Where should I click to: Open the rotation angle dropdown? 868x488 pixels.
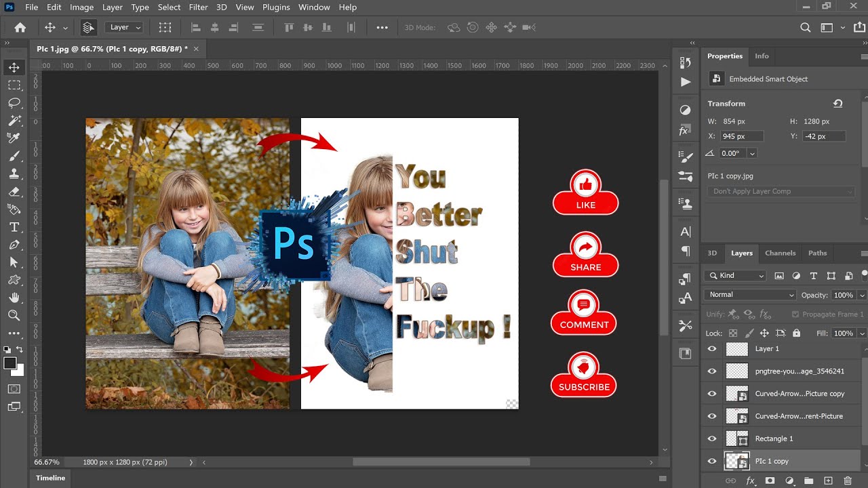pos(752,154)
